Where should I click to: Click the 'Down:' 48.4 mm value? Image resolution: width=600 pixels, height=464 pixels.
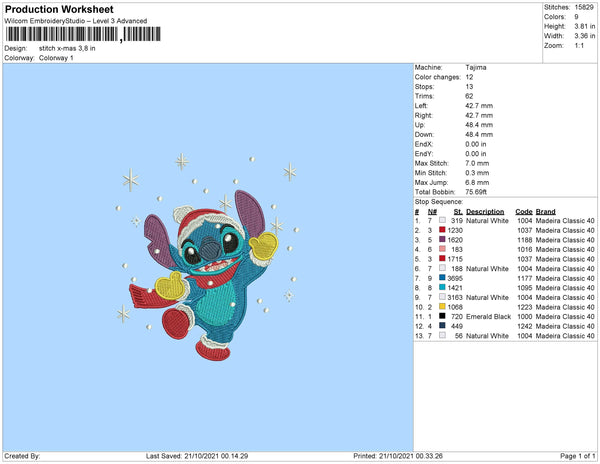click(479, 135)
